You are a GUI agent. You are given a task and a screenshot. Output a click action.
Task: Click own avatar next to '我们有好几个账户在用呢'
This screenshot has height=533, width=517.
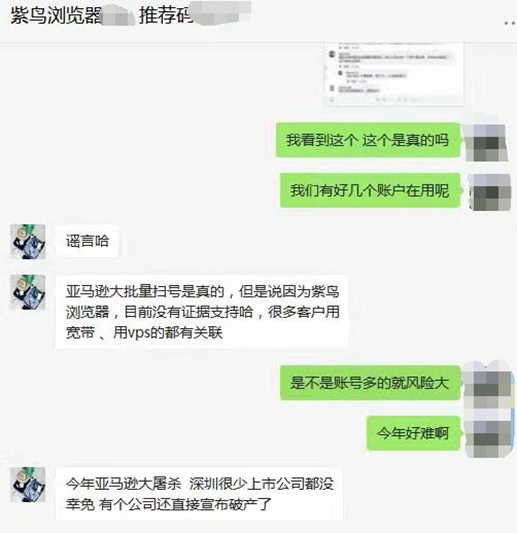[x=489, y=191]
